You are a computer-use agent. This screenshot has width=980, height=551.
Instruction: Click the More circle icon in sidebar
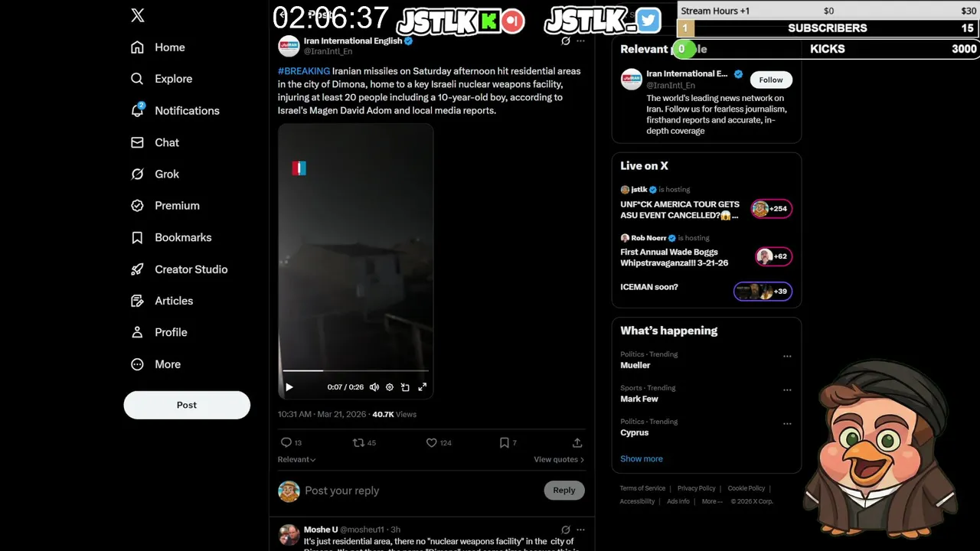137,364
